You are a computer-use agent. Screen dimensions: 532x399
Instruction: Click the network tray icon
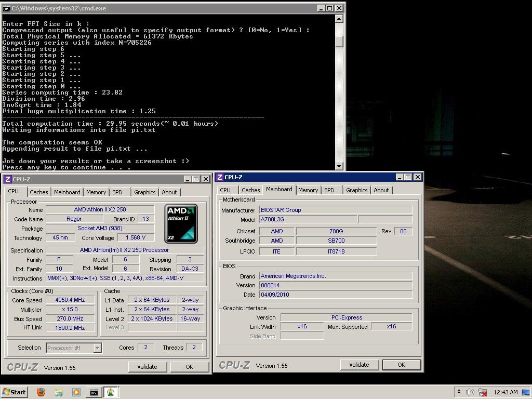pyautogui.click(x=483, y=393)
